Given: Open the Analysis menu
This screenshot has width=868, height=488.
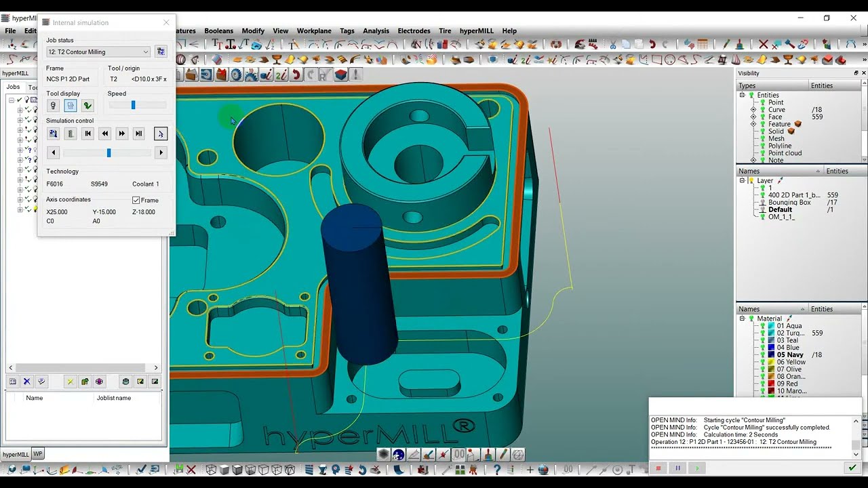Looking at the screenshot, I should (376, 30).
